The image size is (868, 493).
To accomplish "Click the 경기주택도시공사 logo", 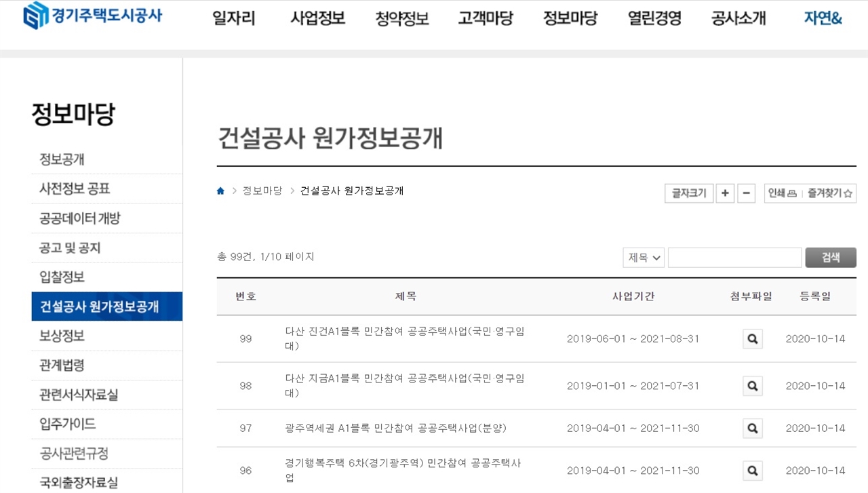I will click(93, 16).
